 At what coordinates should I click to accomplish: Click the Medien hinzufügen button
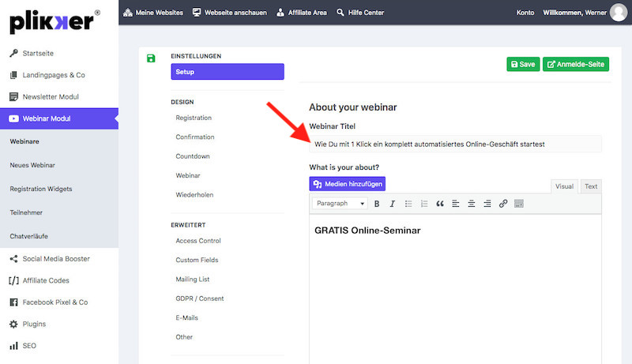click(x=347, y=184)
